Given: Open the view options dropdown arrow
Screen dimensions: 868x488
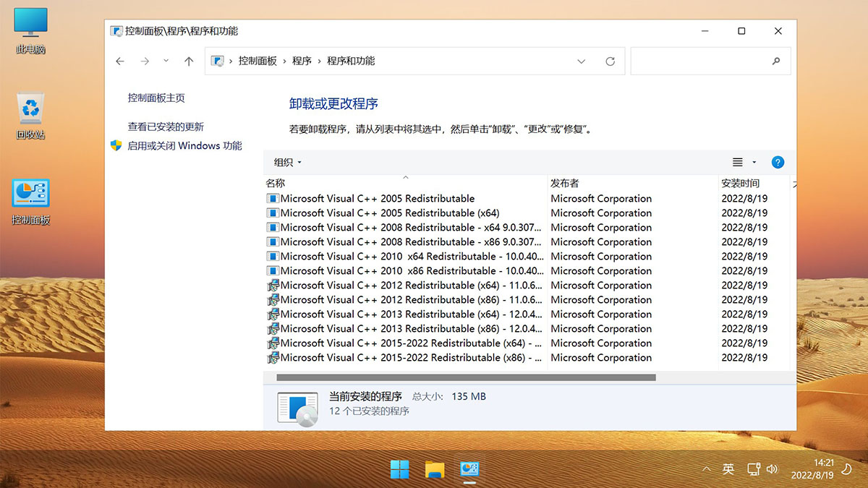Looking at the screenshot, I should tap(754, 162).
